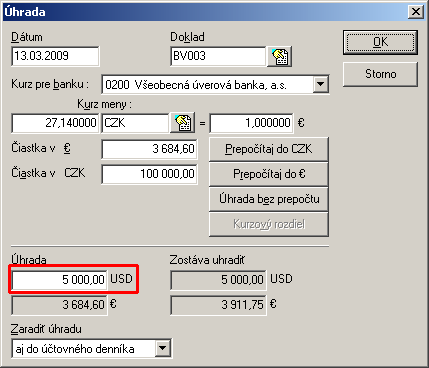This screenshot has width=429, height=368.
Task: Expand the Kurz pre banku dropdown
Action: click(320, 84)
